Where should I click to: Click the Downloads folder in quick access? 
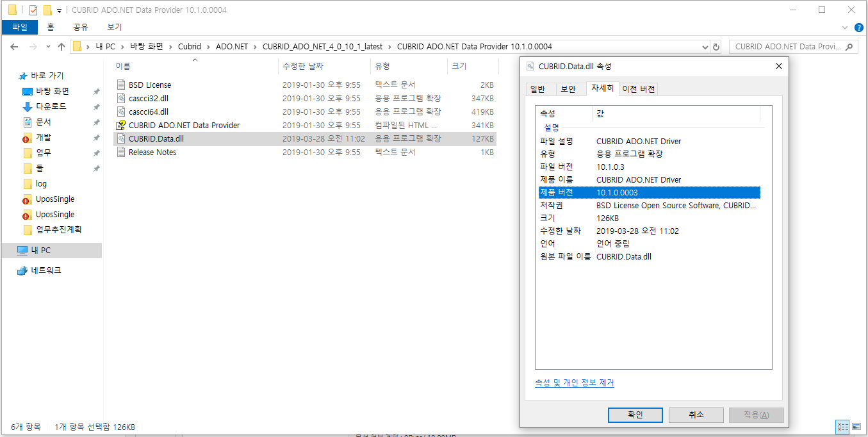tap(51, 106)
